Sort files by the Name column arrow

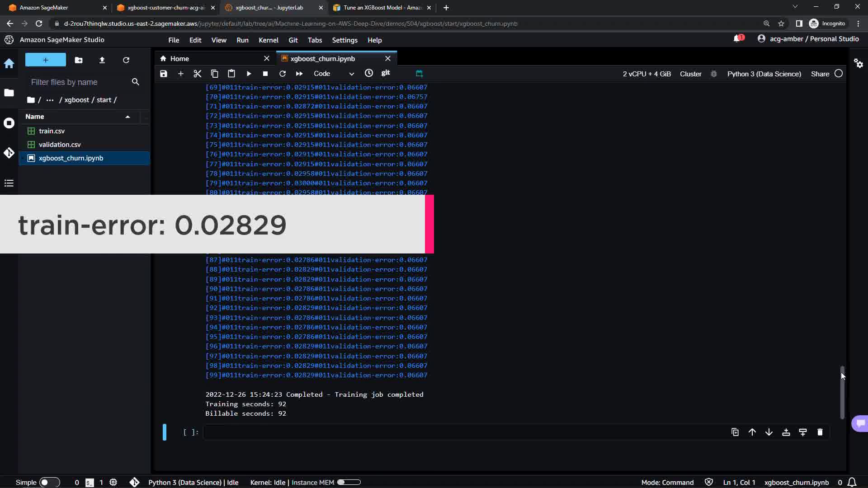[x=127, y=117]
